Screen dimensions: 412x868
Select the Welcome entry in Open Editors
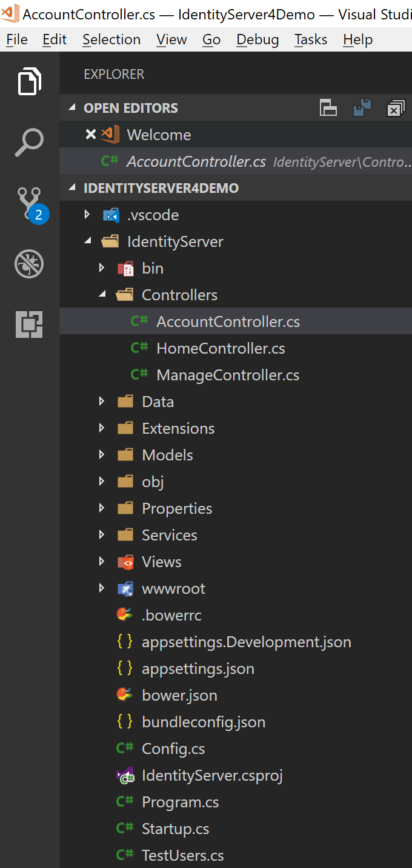(236, 135)
